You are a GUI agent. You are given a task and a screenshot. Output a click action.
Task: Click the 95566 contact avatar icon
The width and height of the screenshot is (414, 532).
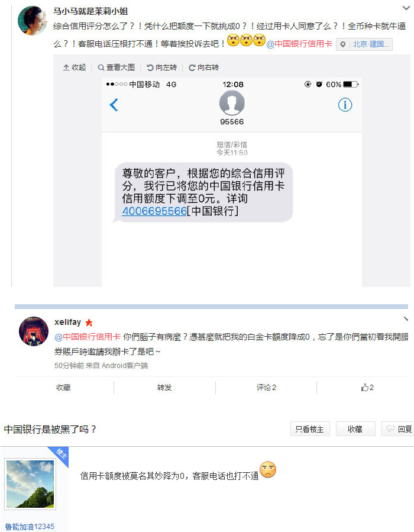coord(232,103)
